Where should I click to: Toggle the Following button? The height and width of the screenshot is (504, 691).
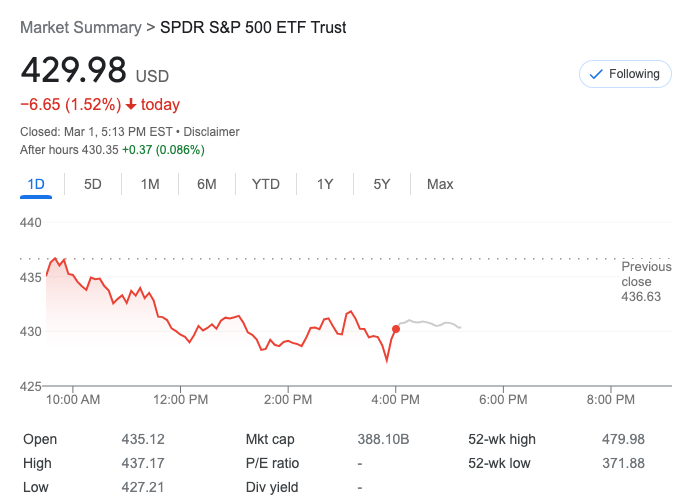(x=625, y=74)
